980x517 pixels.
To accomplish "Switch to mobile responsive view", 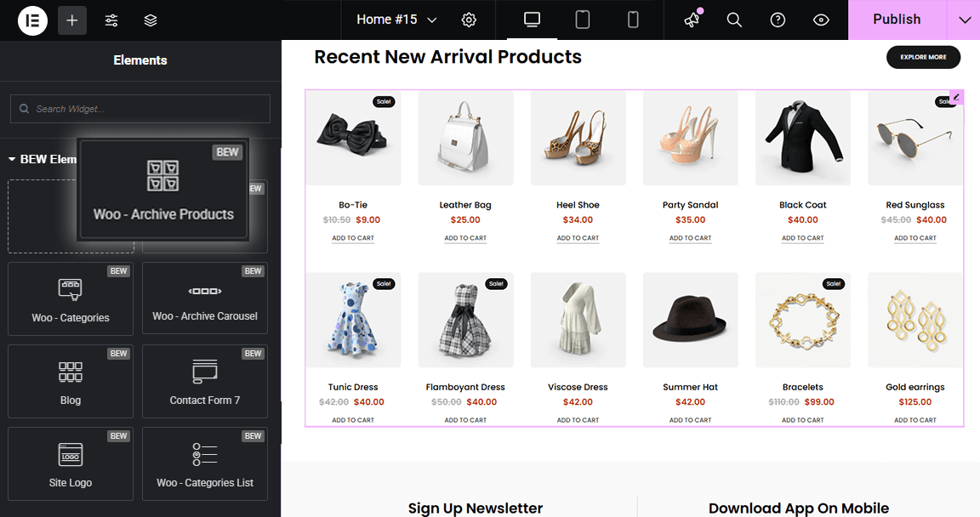I will (x=633, y=20).
